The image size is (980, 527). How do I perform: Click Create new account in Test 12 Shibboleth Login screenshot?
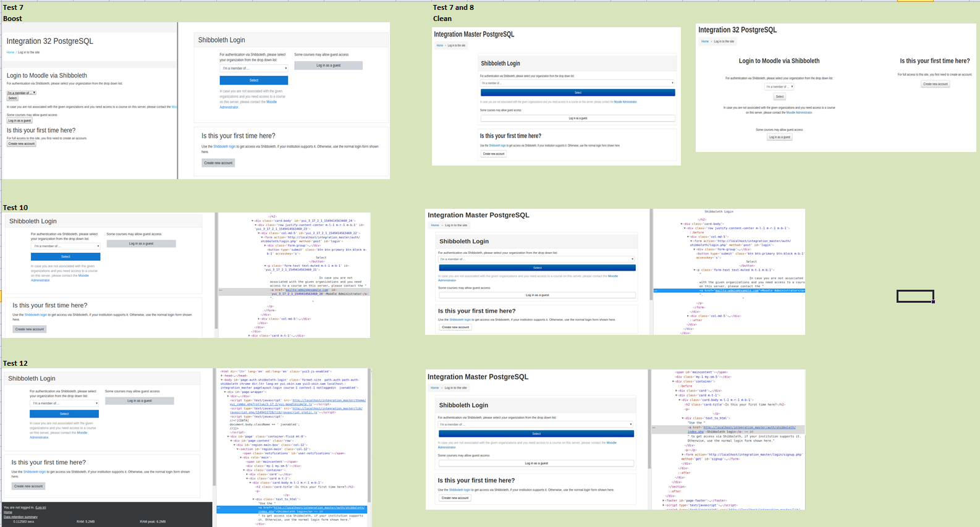pos(28,486)
